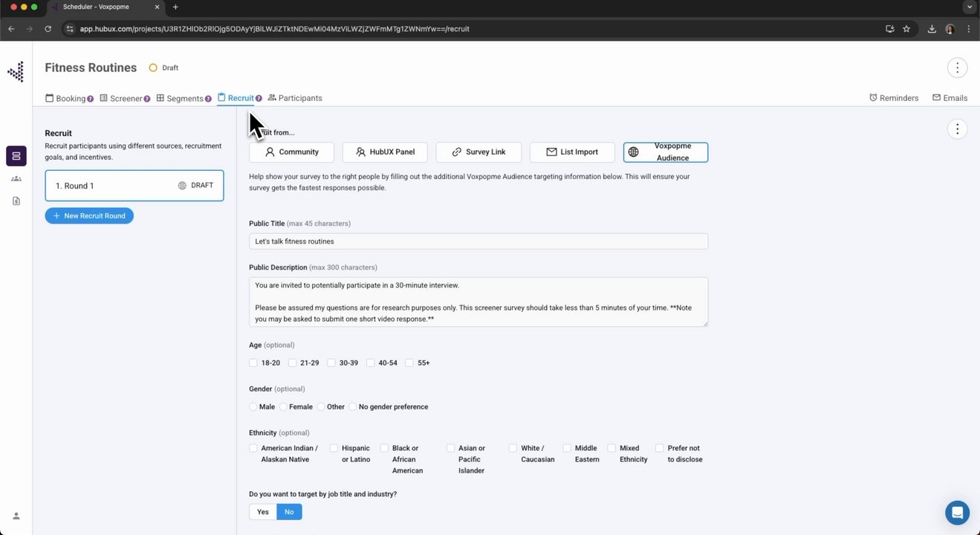
Task: Check the 18-20 age checkbox
Action: pos(253,363)
